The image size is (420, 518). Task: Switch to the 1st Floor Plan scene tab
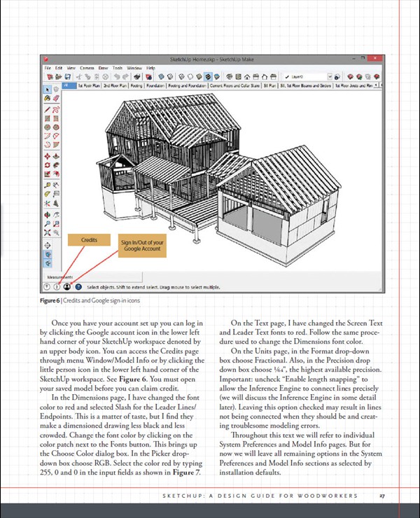89,85
